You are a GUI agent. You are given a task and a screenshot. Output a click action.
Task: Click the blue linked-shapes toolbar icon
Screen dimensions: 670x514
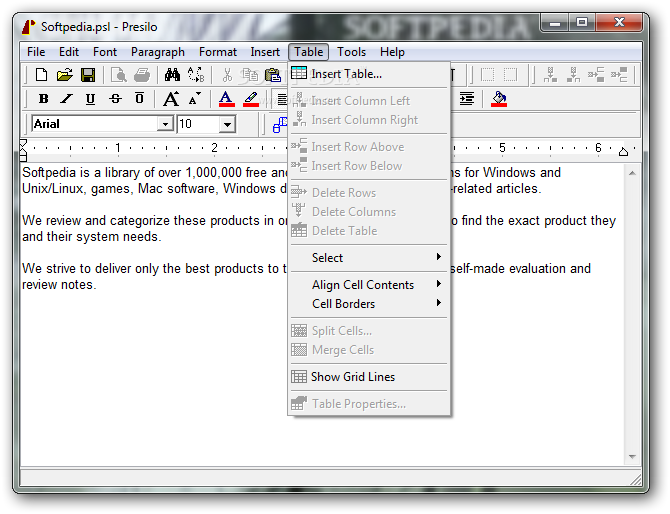[280, 124]
